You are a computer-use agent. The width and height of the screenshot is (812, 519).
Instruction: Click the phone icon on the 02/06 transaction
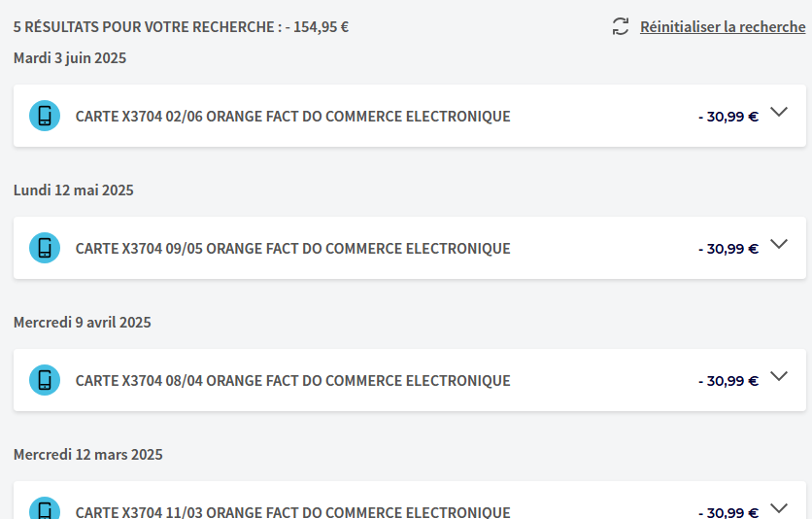coord(45,117)
